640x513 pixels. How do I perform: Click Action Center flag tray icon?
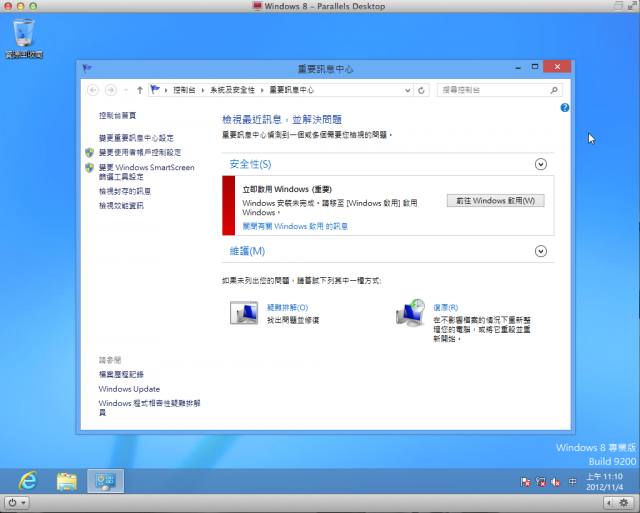[x=525, y=482]
